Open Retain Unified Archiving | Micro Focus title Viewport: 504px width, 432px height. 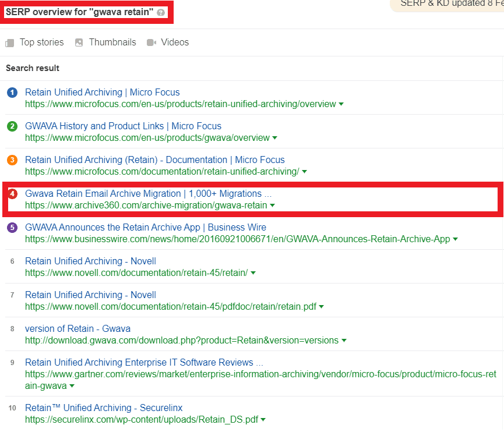coord(102,92)
